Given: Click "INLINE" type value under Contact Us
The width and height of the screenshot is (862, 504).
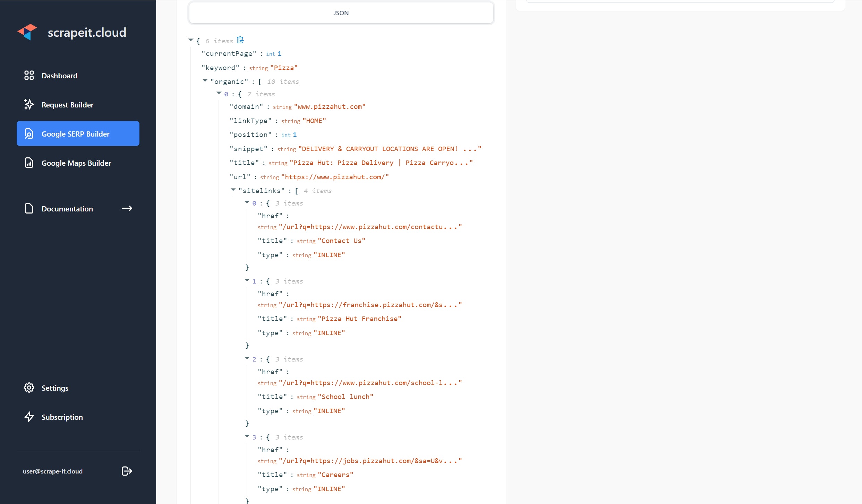Looking at the screenshot, I should (329, 255).
